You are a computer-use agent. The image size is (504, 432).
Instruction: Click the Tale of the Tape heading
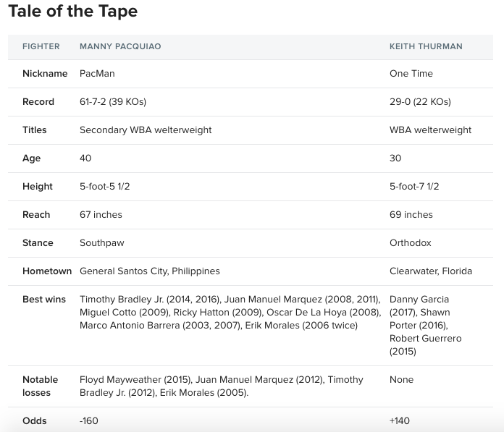[73, 12]
